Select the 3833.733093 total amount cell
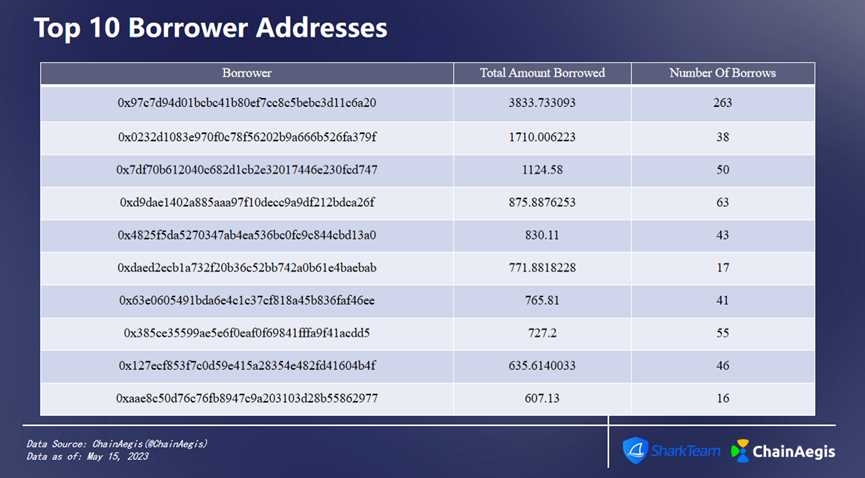Image resolution: width=865 pixels, height=478 pixels. point(542,103)
